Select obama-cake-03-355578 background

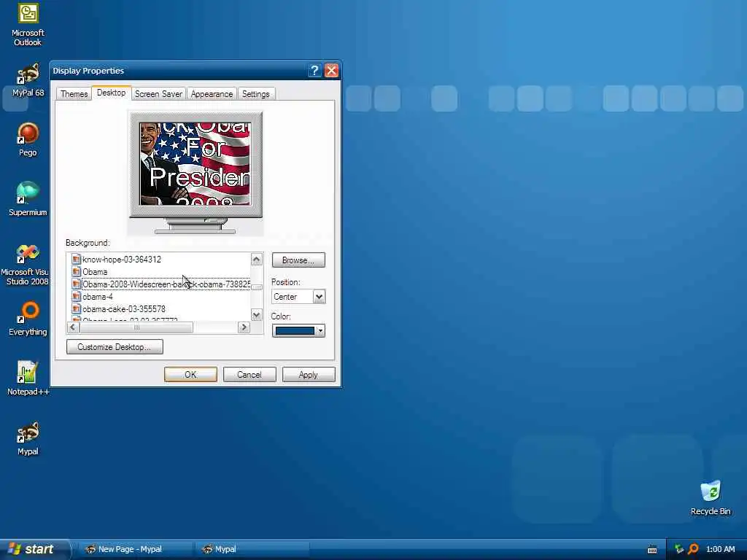point(124,308)
